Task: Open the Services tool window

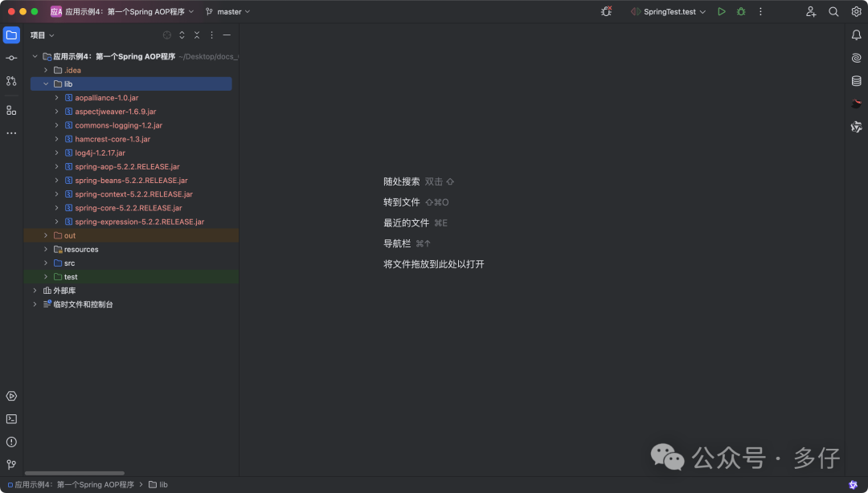Action: (11, 396)
